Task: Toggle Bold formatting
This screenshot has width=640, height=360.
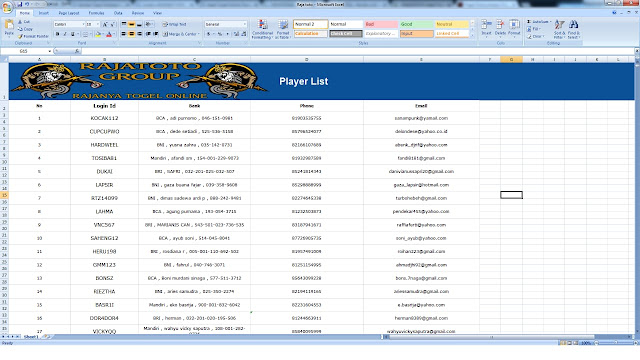Action: coord(58,34)
